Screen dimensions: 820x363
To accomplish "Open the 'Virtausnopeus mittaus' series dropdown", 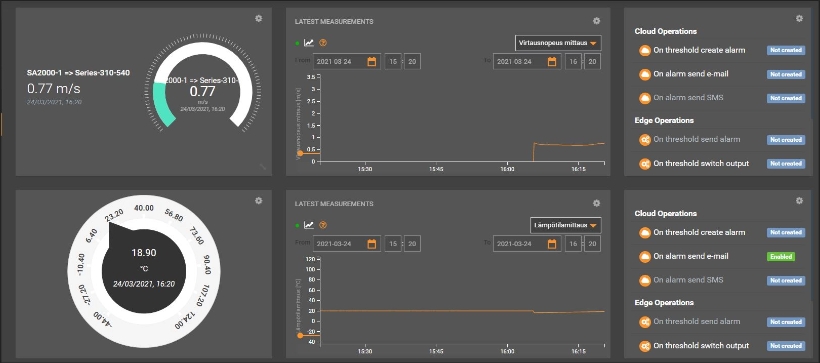I will pos(558,43).
